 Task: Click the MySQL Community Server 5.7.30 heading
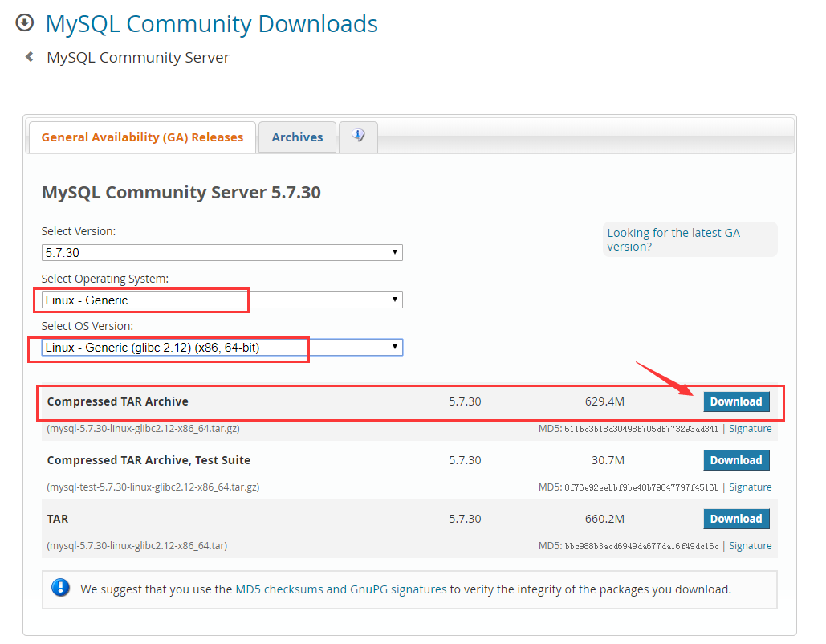pyautogui.click(x=181, y=193)
